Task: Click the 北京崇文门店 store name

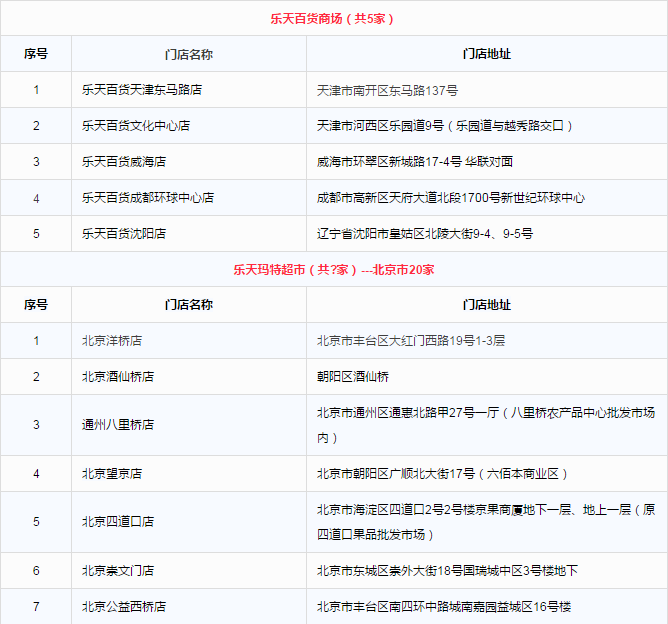Action: pos(118,571)
